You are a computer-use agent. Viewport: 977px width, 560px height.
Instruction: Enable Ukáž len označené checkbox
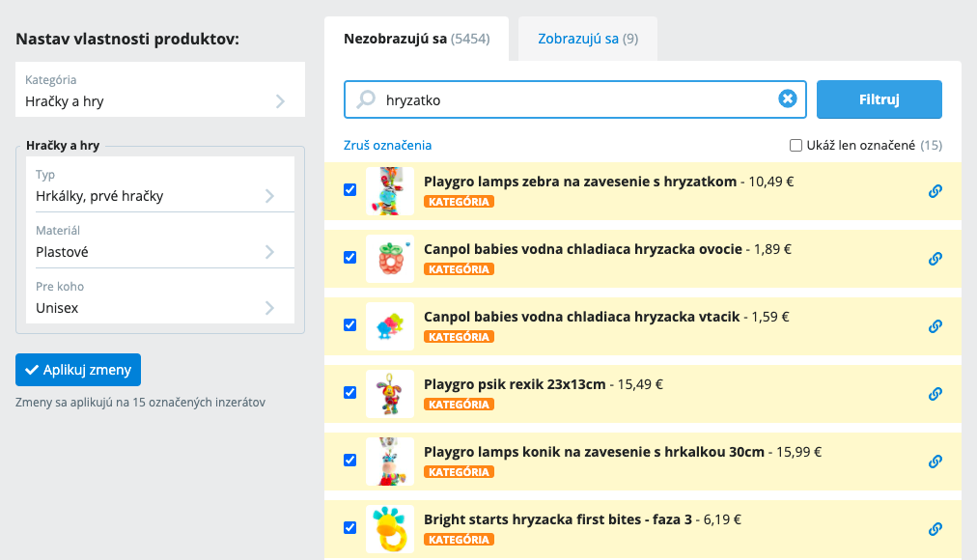(x=796, y=145)
